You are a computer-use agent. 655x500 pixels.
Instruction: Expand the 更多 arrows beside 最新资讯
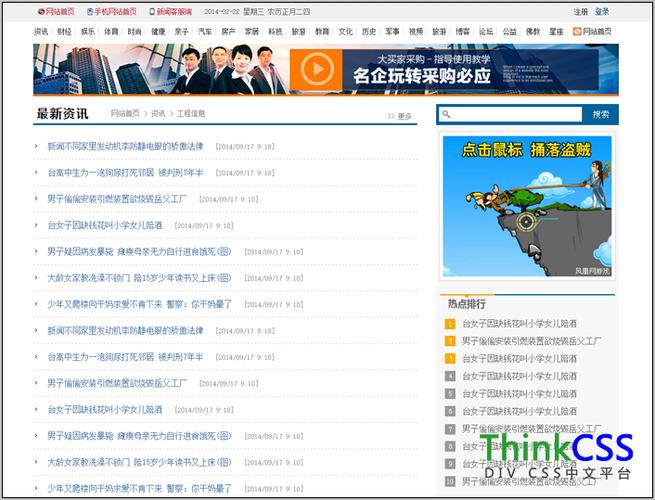[391, 116]
